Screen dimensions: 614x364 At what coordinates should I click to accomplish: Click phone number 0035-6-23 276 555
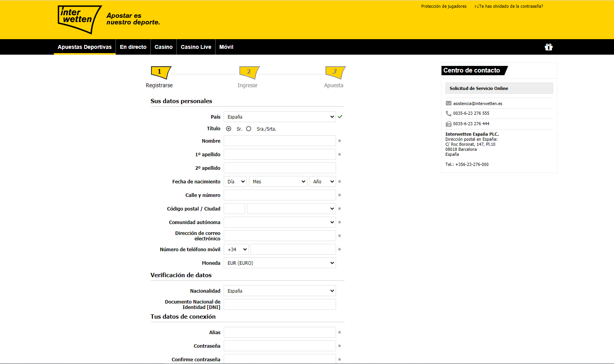[471, 113]
